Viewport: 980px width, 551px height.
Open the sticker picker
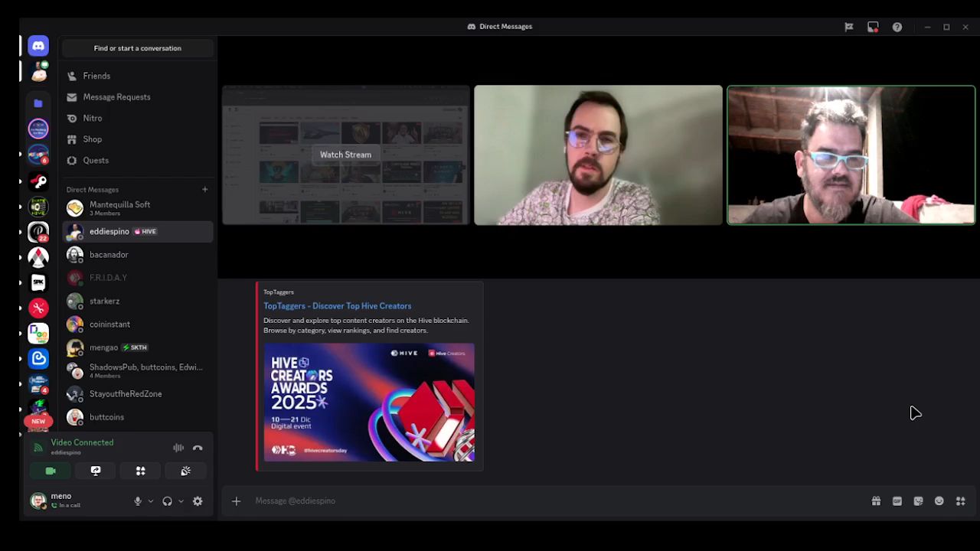click(x=918, y=501)
